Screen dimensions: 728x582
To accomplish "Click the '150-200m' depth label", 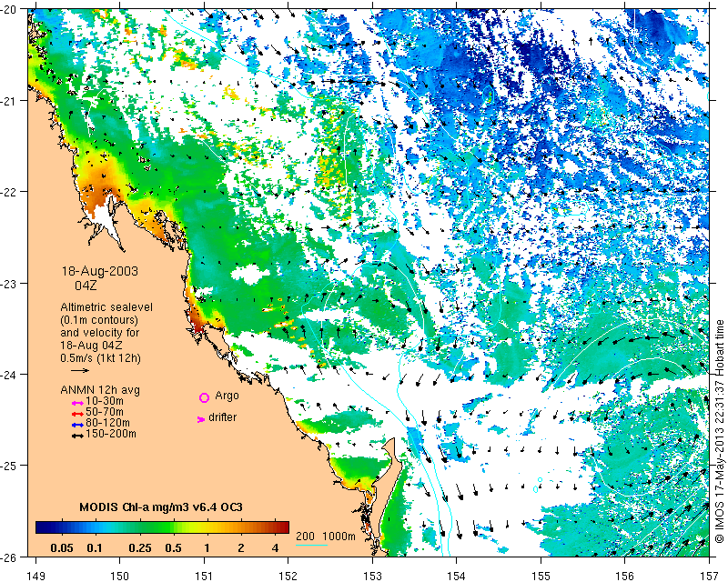I will pyautogui.click(x=111, y=434).
